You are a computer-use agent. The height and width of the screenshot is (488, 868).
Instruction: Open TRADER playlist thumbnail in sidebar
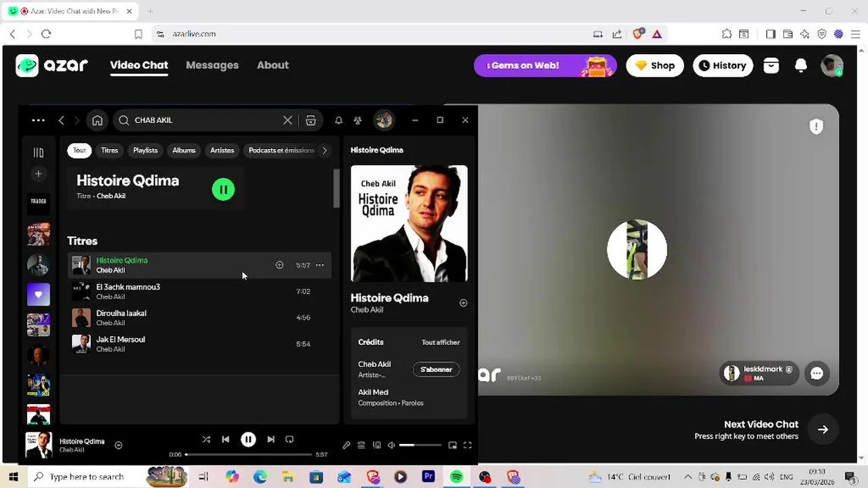pyautogui.click(x=38, y=203)
